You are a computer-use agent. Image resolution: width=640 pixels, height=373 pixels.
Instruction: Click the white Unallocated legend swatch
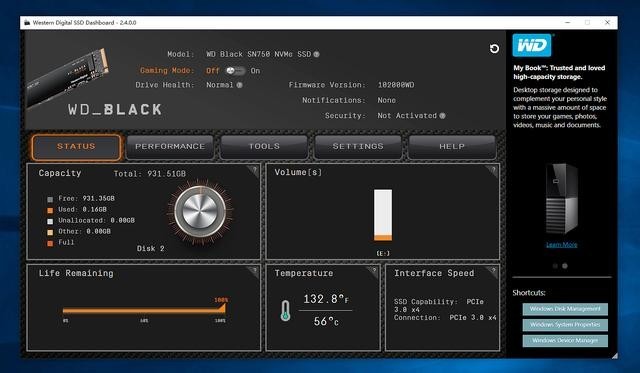(x=50, y=222)
